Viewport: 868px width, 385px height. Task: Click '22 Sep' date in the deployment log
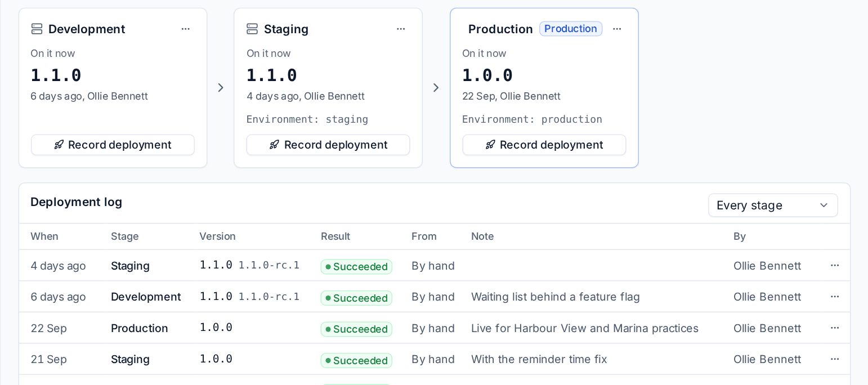point(48,328)
